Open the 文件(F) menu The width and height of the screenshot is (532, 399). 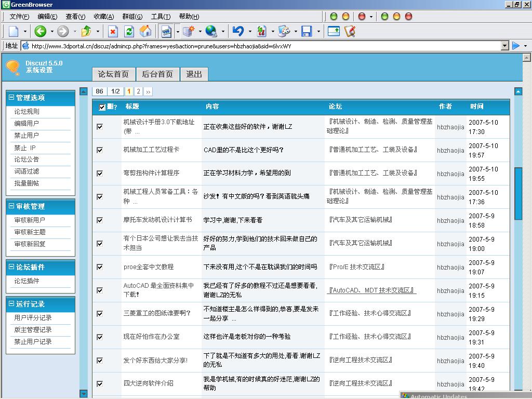point(19,16)
